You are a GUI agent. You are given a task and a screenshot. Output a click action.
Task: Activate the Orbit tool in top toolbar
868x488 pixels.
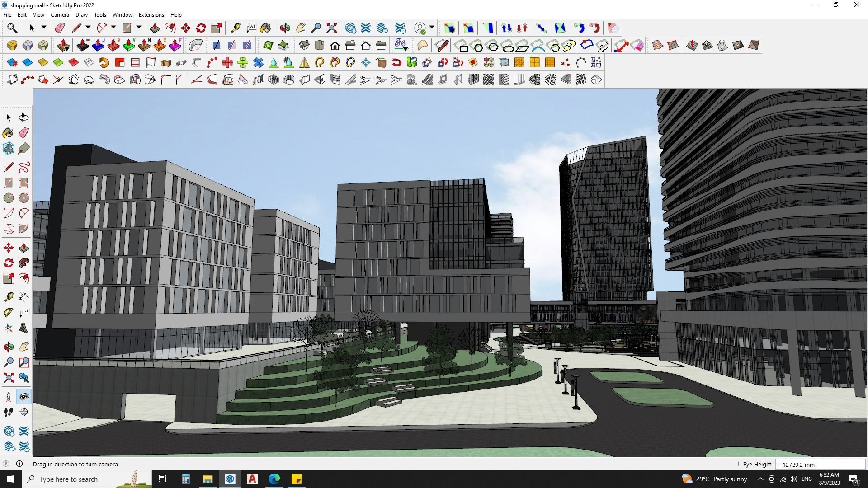tap(285, 28)
